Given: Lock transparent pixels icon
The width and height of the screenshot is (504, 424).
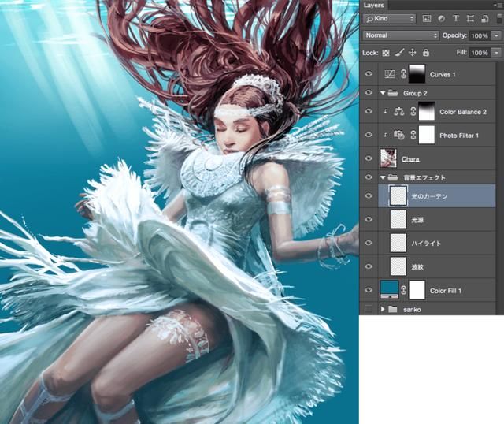Looking at the screenshot, I should [x=386, y=53].
